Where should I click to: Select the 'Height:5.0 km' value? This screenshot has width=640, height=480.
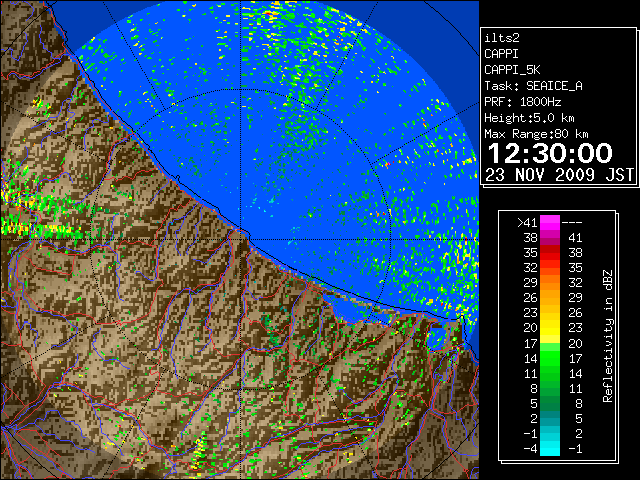[529, 118]
